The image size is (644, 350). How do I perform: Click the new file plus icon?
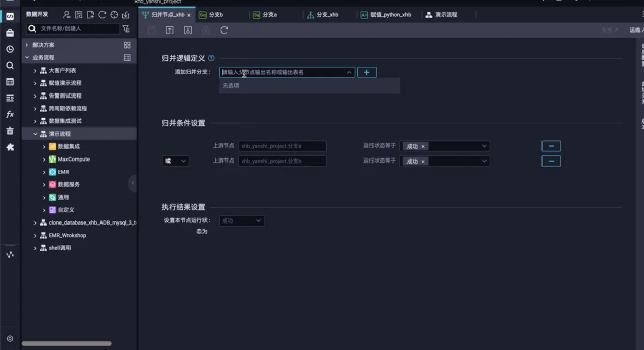click(x=90, y=15)
